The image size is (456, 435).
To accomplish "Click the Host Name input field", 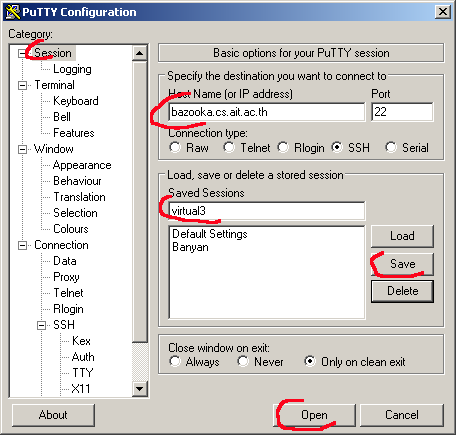I will pos(267,112).
